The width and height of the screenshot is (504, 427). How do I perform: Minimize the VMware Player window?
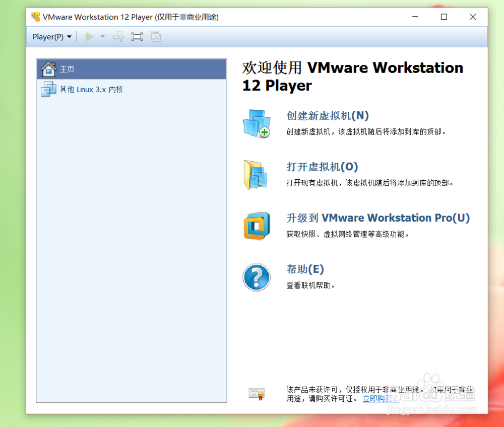(x=415, y=17)
